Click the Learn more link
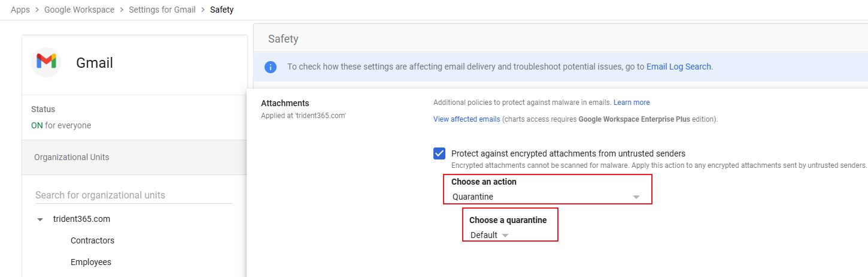Image resolution: width=868 pixels, height=277 pixels. pos(632,103)
